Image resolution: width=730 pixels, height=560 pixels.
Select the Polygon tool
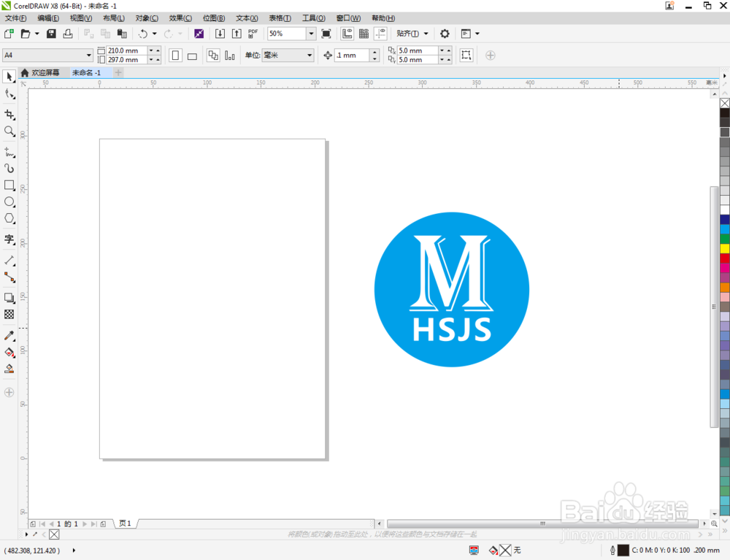click(x=9, y=218)
